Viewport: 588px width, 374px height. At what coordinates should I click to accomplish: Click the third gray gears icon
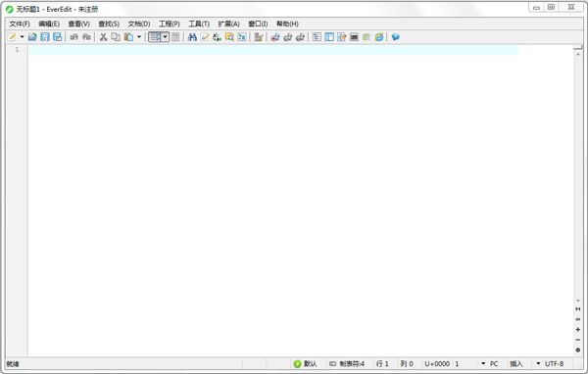click(300, 37)
